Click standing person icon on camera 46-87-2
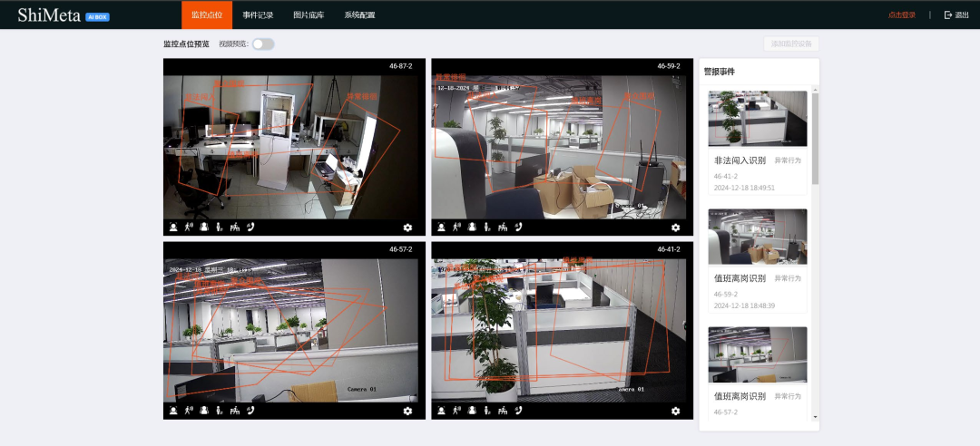980x446 pixels. click(x=220, y=228)
